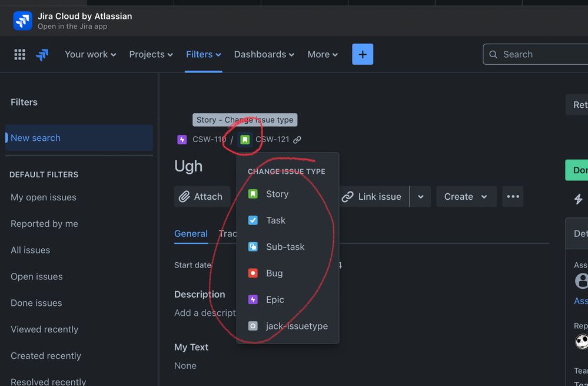Click the Start date label
588x386 pixels.
point(192,265)
